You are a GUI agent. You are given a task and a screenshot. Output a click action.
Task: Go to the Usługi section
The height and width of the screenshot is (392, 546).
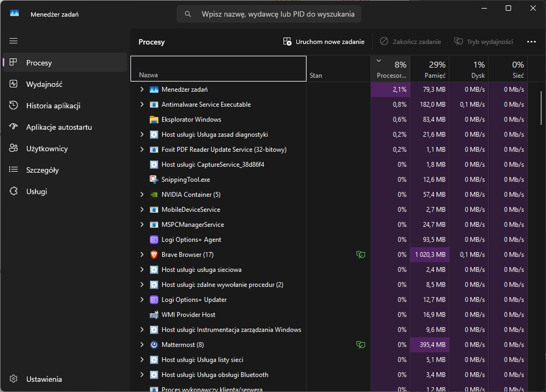[x=37, y=191]
